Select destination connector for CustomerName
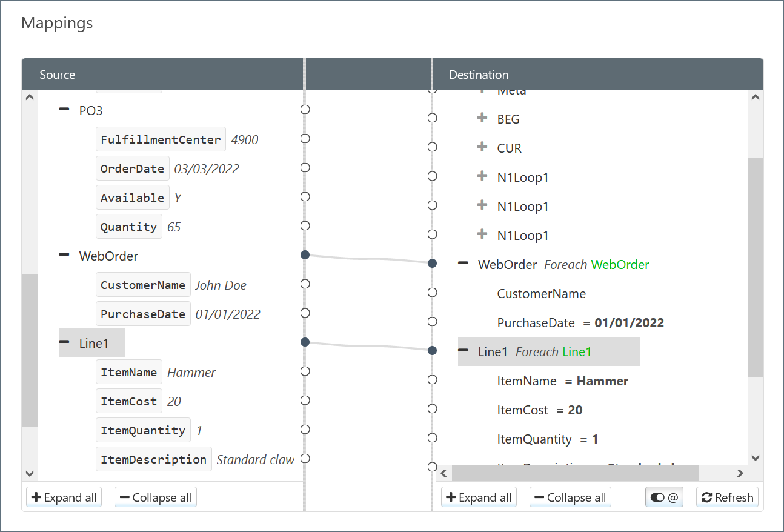Image resolution: width=784 pixels, height=532 pixels. [432, 292]
